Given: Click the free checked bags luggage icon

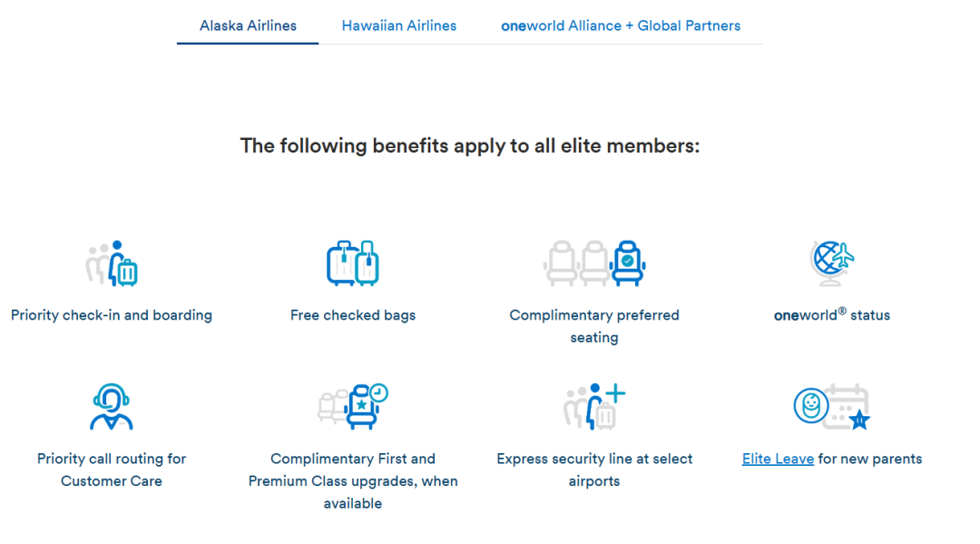Looking at the screenshot, I should pyautogui.click(x=352, y=263).
